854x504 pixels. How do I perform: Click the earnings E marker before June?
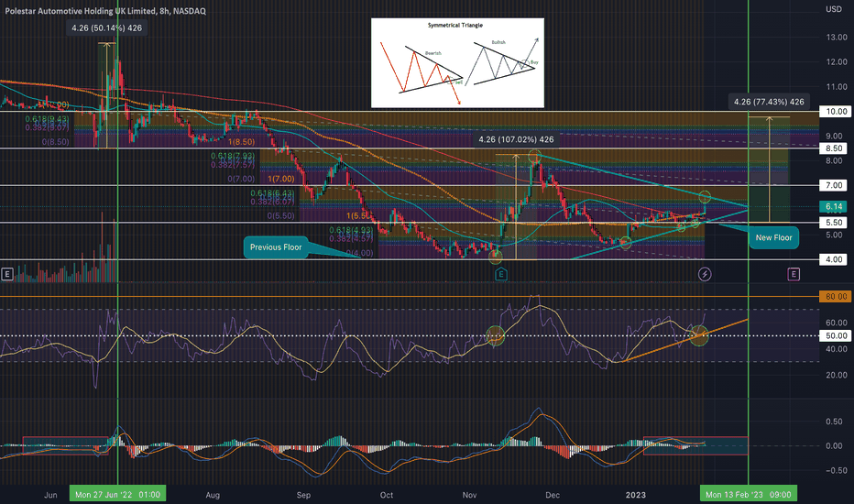pyautogui.click(x=6, y=274)
